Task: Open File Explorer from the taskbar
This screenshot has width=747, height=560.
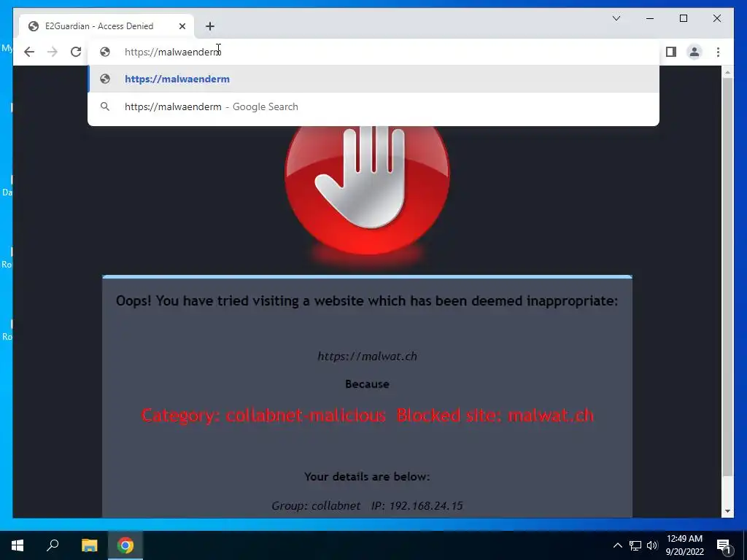Action: click(89, 545)
